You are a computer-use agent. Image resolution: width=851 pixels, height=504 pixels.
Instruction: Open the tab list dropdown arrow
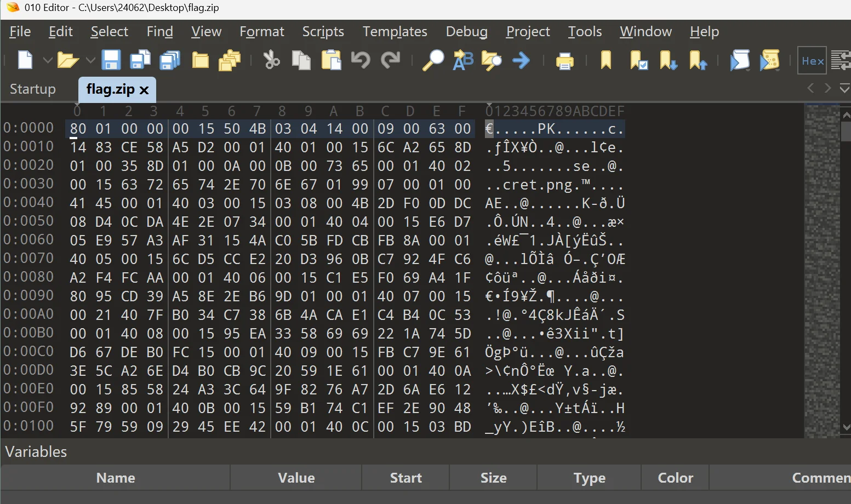(844, 88)
